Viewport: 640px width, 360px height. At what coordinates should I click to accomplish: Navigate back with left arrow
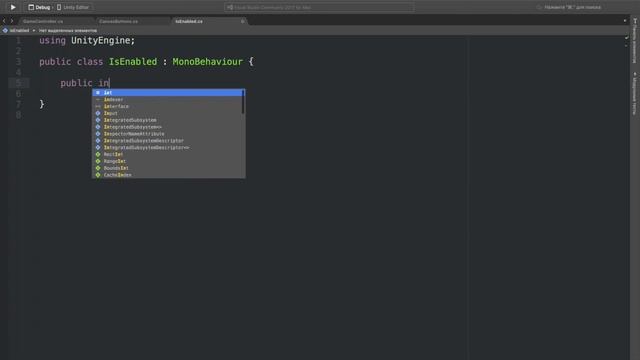pyautogui.click(x=4, y=21)
